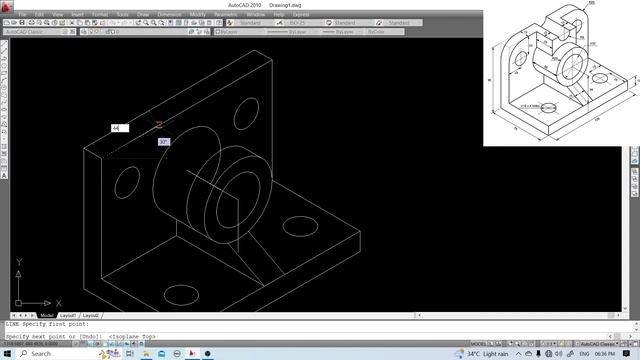Open the weather widget showing 34°C Light rain

tap(482, 353)
